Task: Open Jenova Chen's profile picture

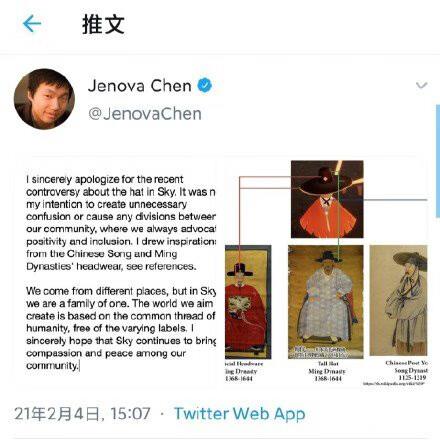Action: [44, 99]
